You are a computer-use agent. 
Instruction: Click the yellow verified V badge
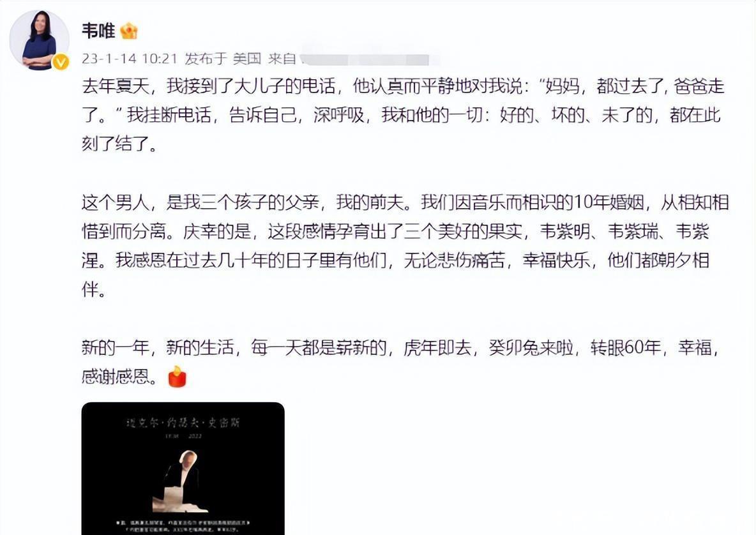coord(61,62)
